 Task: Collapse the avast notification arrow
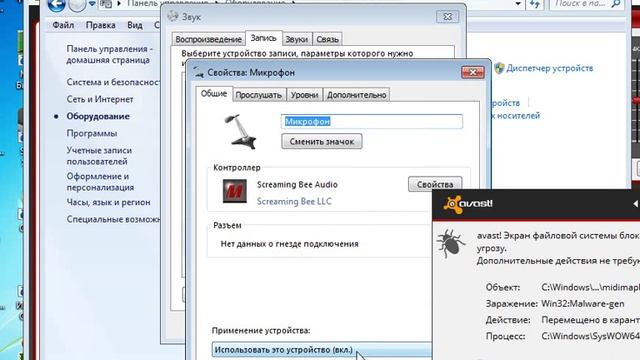[636, 204]
